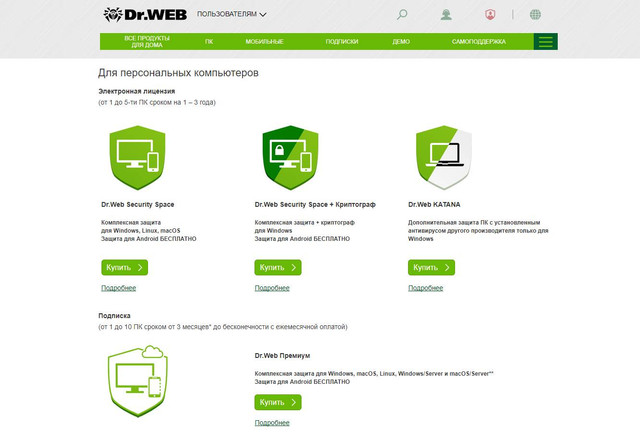Open the globe language icon
The height and width of the screenshot is (439, 640).
pos(535,15)
